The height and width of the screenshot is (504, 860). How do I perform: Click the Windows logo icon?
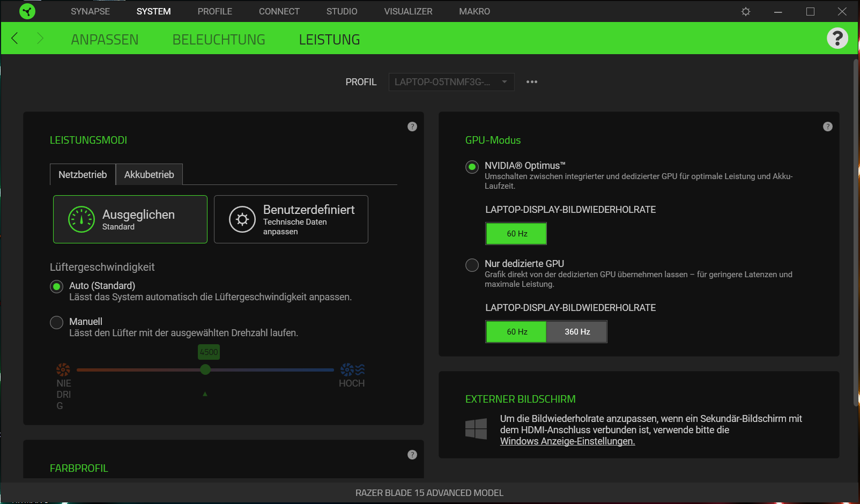click(476, 429)
